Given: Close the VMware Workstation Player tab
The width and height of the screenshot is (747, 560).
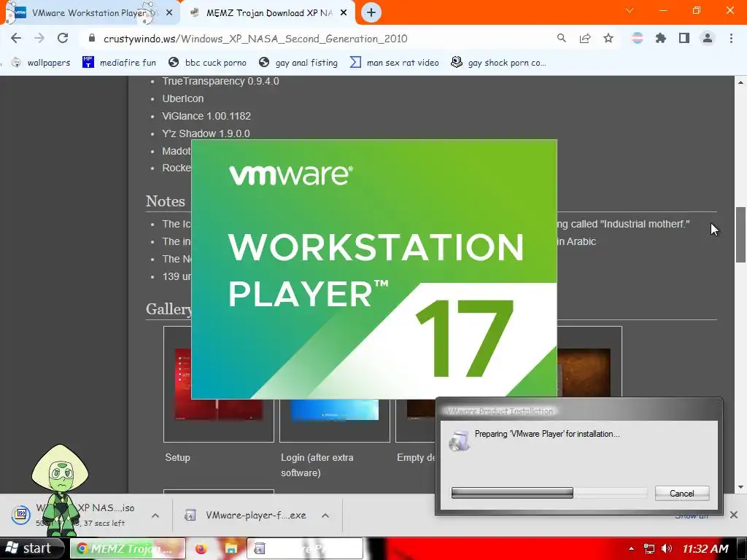Looking at the screenshot, I should (169, 13).
